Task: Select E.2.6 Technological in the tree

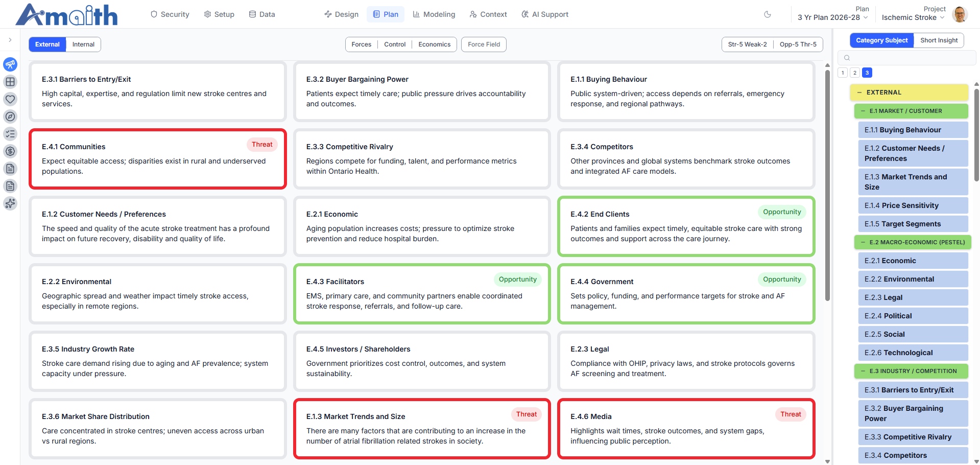Action: pos(913,353)
